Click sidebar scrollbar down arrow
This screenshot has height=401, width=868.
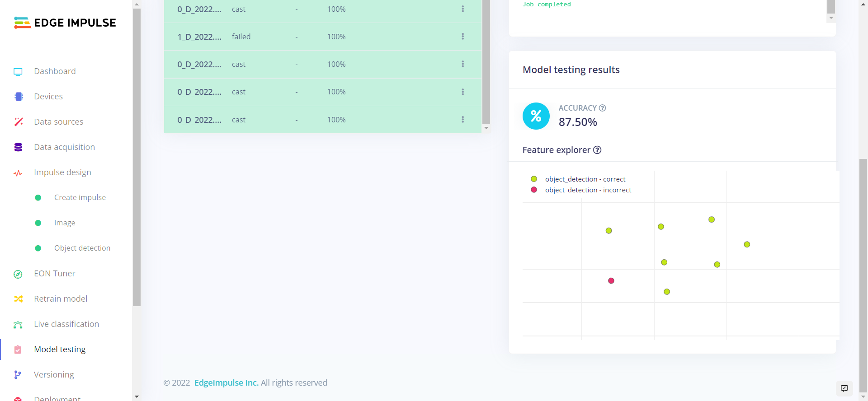click(x=137, y=396)
